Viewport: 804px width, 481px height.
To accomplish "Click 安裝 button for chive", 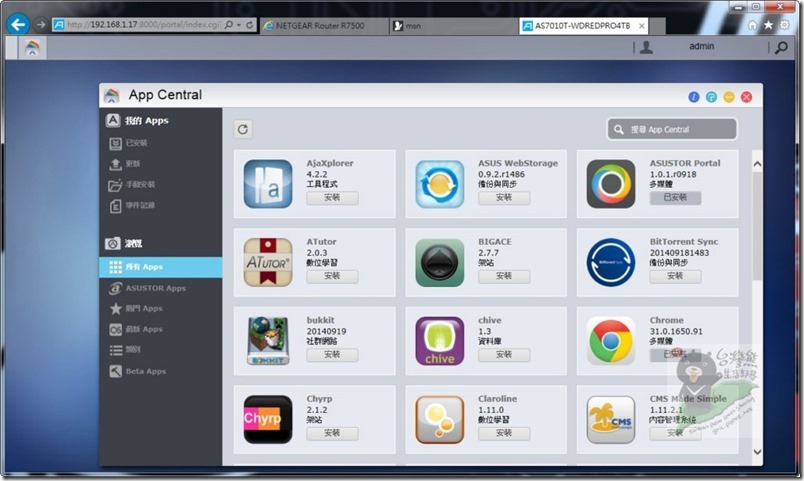I will [504, 355].
